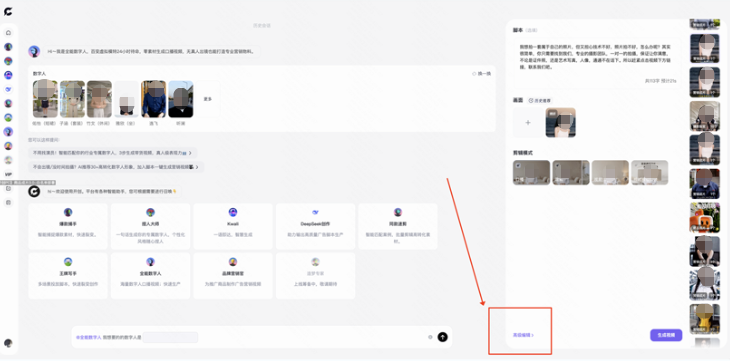
Task: Select the seated avatar on white background
Action: coord(126,99)
